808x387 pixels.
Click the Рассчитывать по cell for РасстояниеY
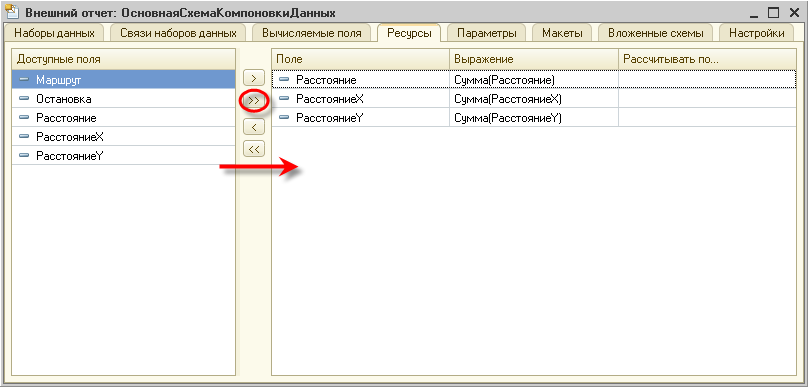707,117
